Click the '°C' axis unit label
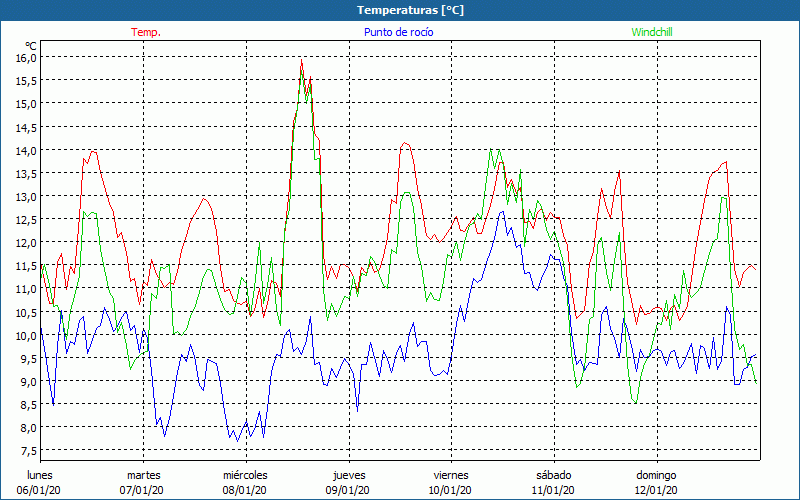The width and height of the screenshot is (800, 500). (x=31, y=47)
